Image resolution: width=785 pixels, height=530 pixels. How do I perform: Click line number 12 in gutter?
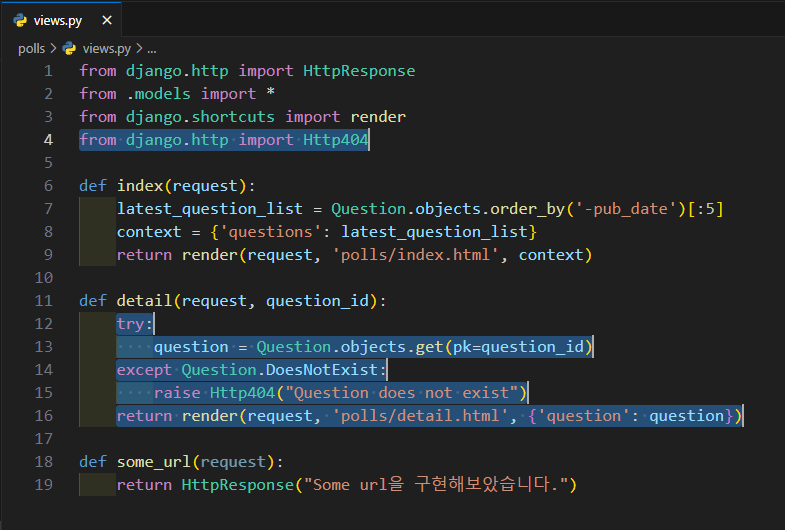point(44,324)
